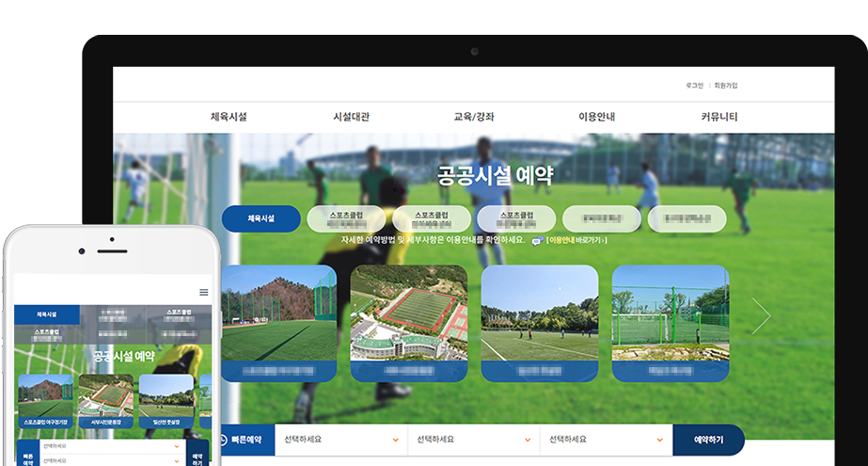Image resolution: width=868 pixels, height=466 pixels.
Task: Advance facility carousel with the right arrow
Action: (761, 315)
